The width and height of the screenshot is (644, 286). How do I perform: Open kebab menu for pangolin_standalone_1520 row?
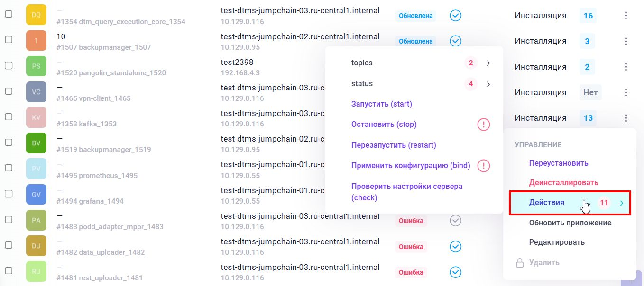(x=626, y=67)
